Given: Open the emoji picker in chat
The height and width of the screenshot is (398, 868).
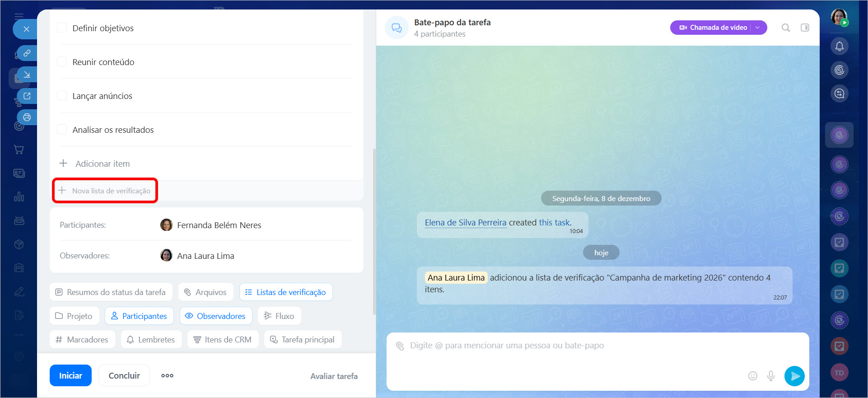Looking at the screenshot, I should [x=752, y=376].
